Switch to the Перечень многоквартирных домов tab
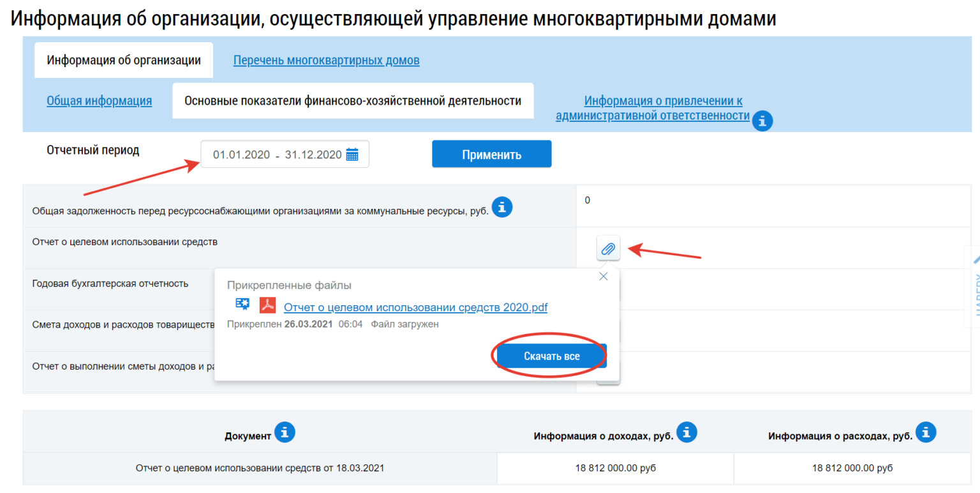980x493 pixels. pyautogui.click(x=326, y=61)
